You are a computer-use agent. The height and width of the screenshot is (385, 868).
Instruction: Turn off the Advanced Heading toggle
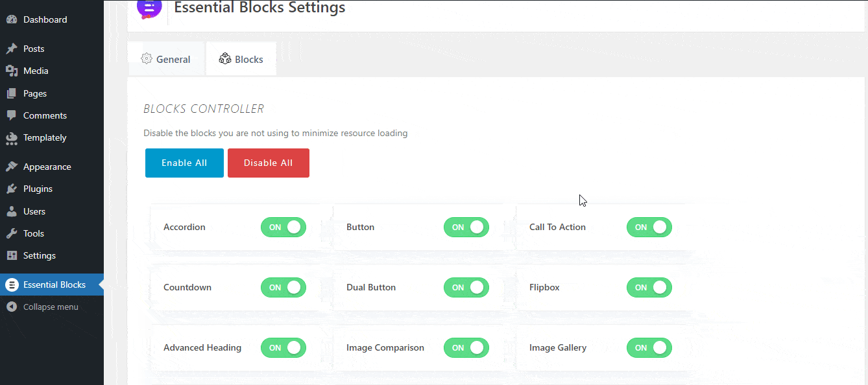tap(283, 347)
